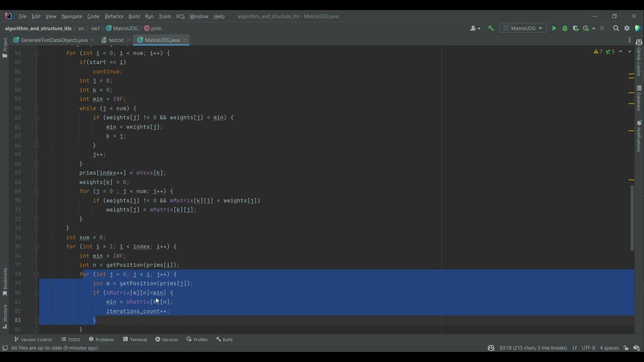Open the Edit menu
This screenshot has width=644, height=362.
(36, 16)
